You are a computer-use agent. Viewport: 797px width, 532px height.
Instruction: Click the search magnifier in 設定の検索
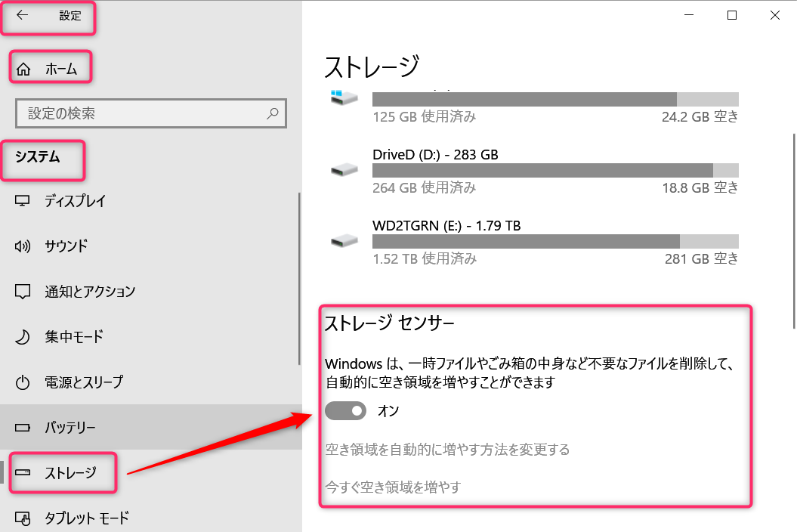pos(273,113)
